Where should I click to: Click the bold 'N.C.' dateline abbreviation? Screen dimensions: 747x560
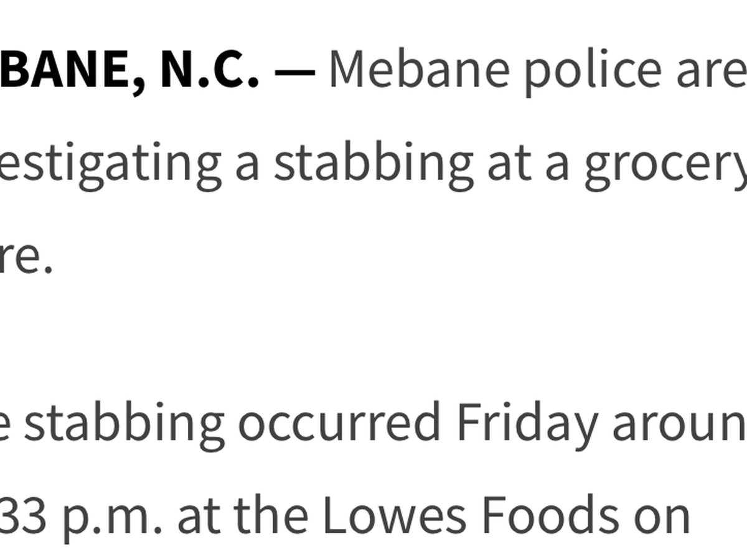click(x=209, y=69)
